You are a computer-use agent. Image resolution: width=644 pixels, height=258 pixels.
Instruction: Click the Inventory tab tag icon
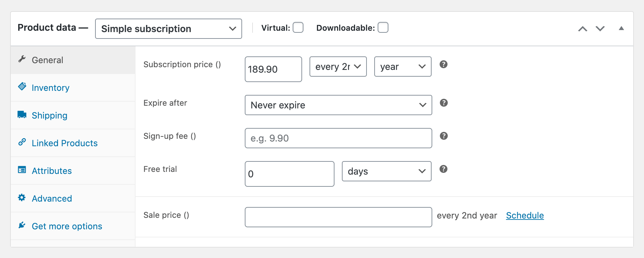pyautogui.click(x=22, y=86)
